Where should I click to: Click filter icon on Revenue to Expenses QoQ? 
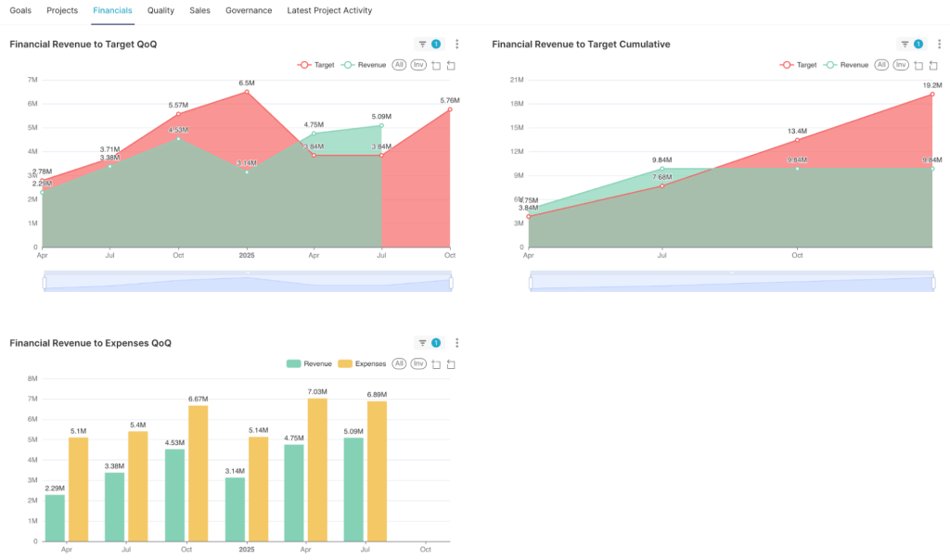point(423,343)
